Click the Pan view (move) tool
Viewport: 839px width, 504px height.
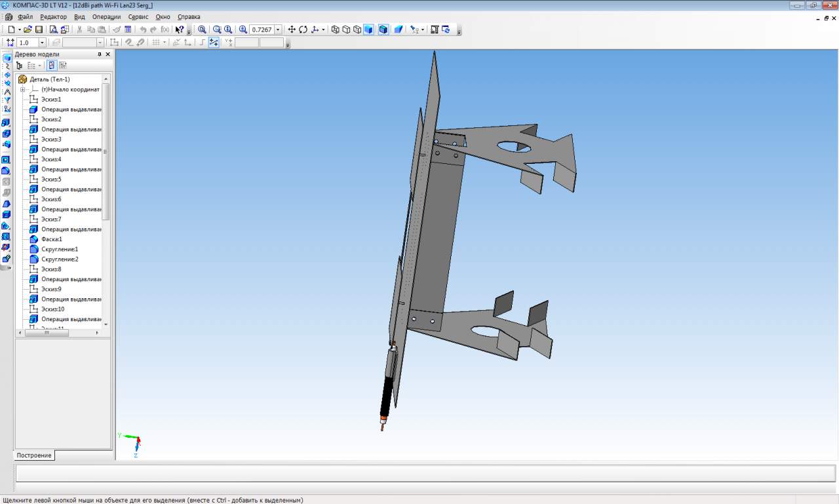coord(292,29)
